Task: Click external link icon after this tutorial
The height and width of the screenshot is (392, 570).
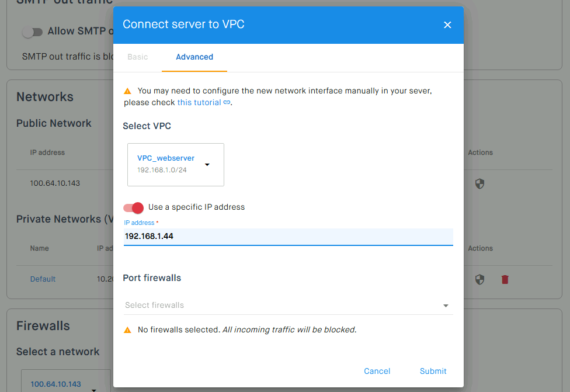Action: 227,102
